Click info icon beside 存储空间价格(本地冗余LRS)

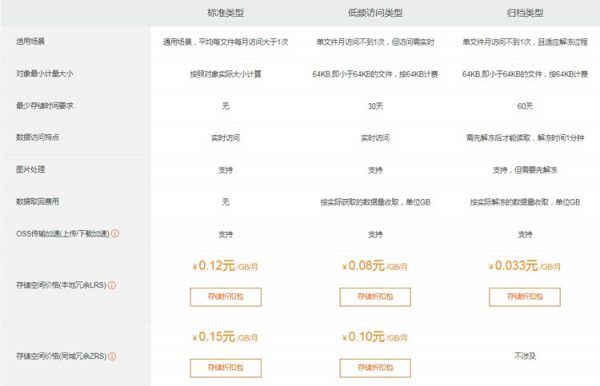(x=112, y=285)
